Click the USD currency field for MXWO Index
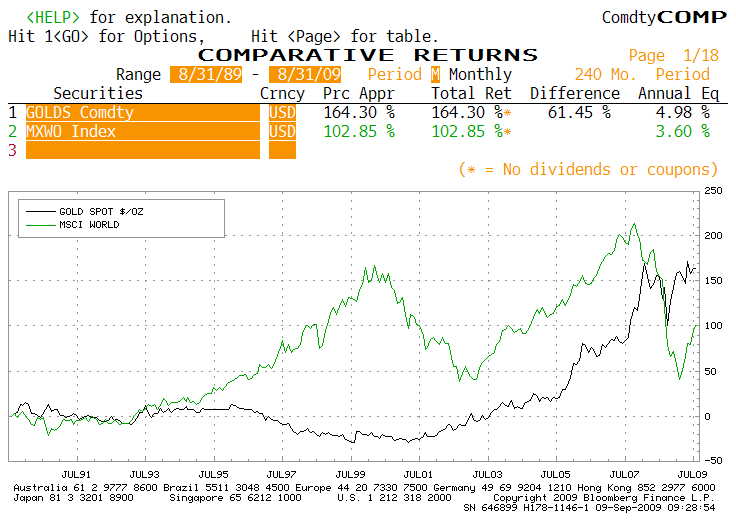736x527 pixels. click(x=282, y=131)
